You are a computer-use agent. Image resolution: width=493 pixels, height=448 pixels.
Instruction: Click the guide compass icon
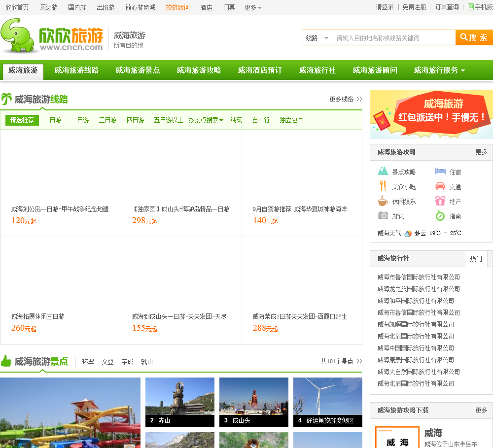[440, 216]
